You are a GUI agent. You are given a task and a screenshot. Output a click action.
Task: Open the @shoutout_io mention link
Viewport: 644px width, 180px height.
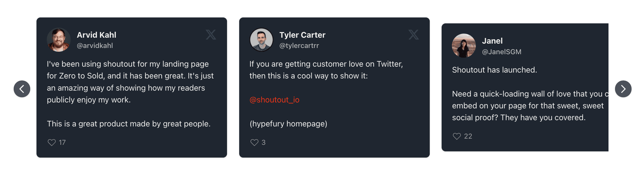(x=274, y=100)
